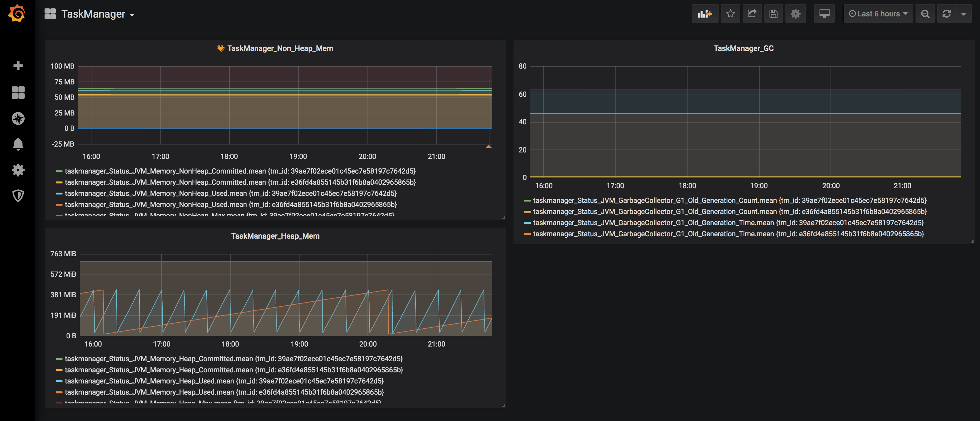The height and width of the screenshot is (421, 980).
Task: Toggle G1_Old_Generation_Count series for tm_id 39ae7f02
Action: (730, 200)
